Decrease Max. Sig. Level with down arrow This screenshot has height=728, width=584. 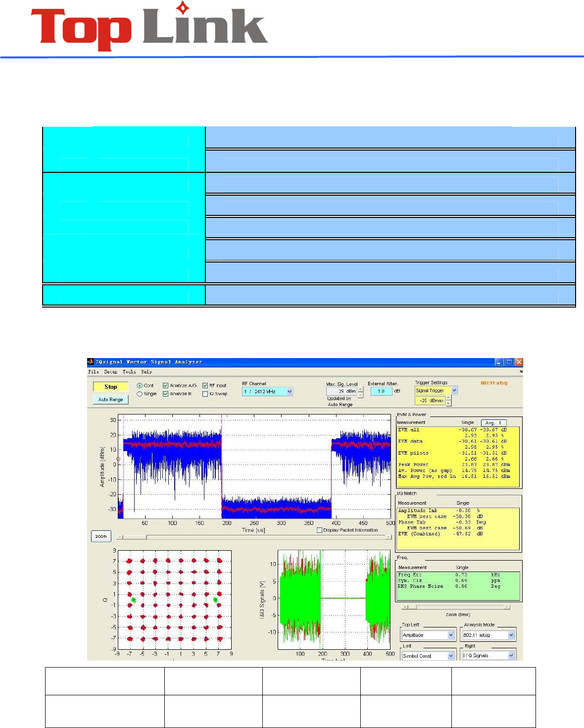[360, 395]
